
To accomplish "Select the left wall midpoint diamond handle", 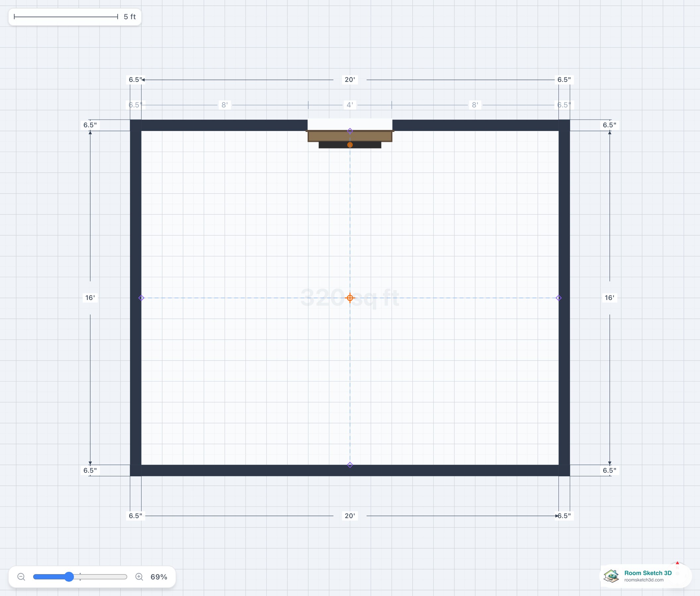I will (141, 298).
